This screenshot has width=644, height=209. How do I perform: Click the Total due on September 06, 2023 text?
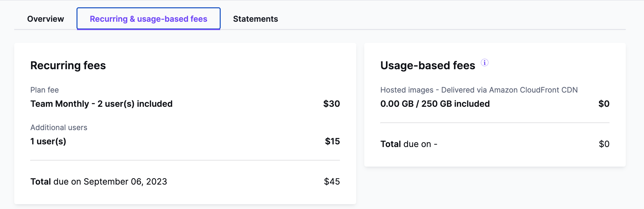coord(99,182)
